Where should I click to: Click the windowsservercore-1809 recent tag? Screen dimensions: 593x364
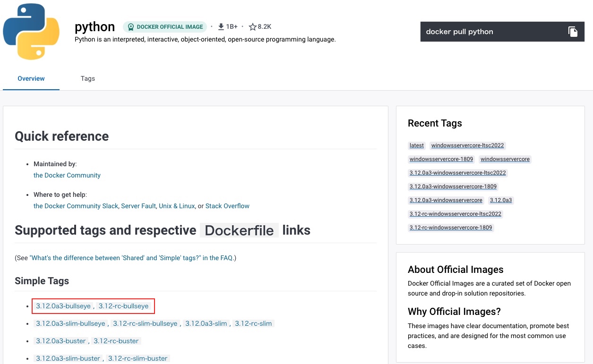coord(441,159)
